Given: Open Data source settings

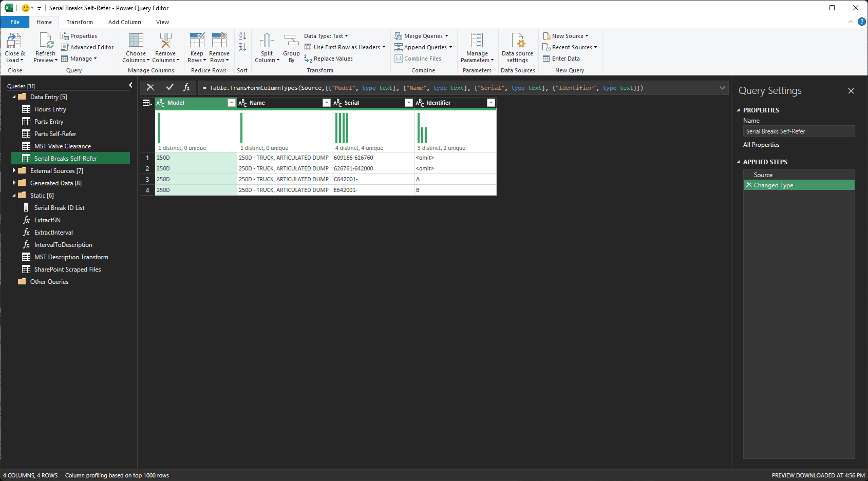Looking at the screenshot, I should click(518, 47).
